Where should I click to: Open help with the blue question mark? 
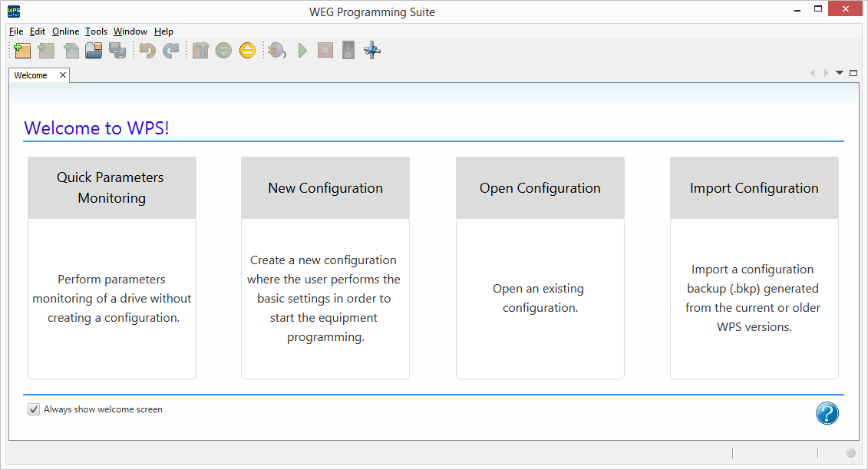827,414
